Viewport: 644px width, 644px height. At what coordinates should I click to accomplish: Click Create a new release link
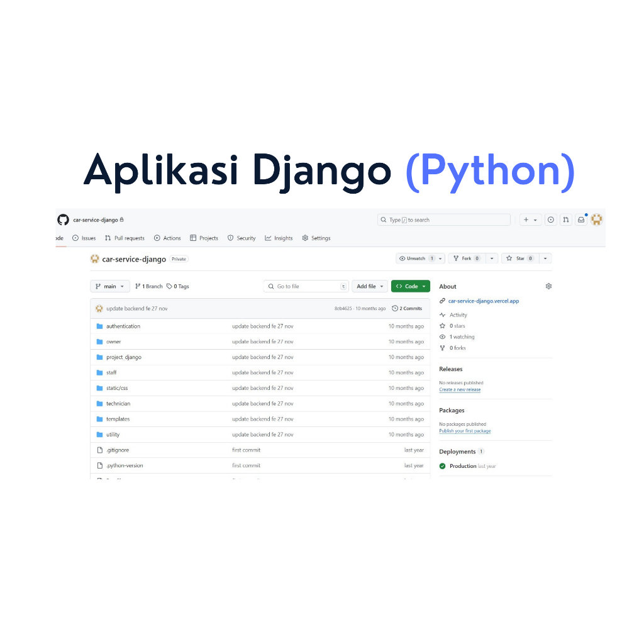(x=460, y=390)
